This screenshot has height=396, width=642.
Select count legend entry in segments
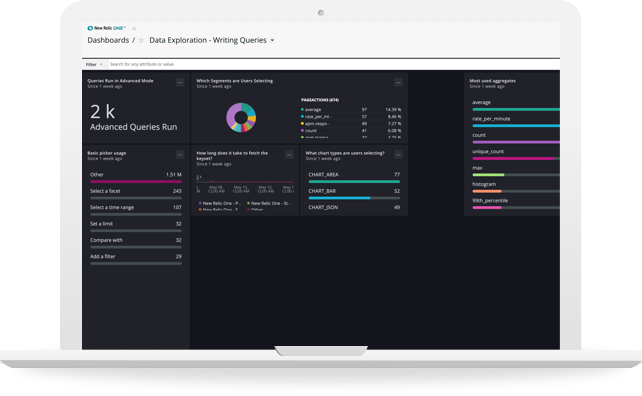tap(351, 131)
